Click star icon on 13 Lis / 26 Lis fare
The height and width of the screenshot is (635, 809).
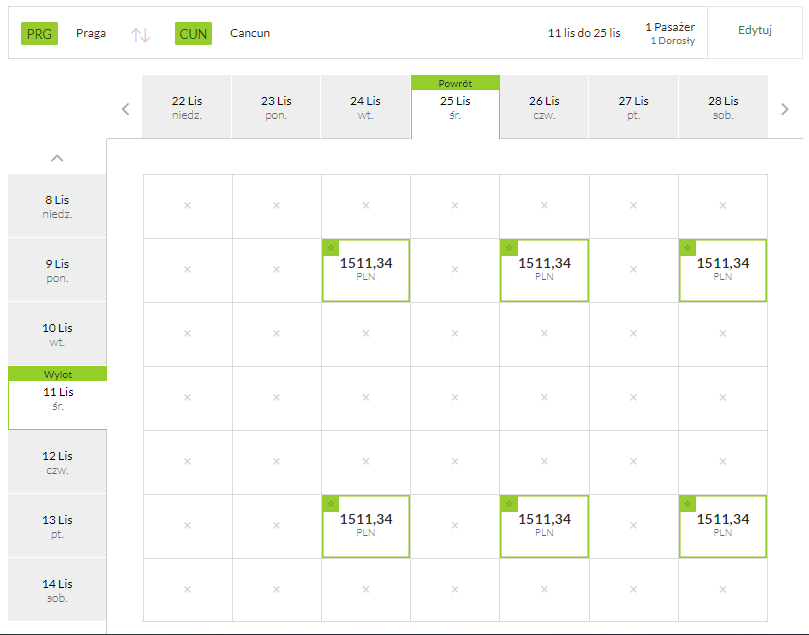[x=509, y=503]
